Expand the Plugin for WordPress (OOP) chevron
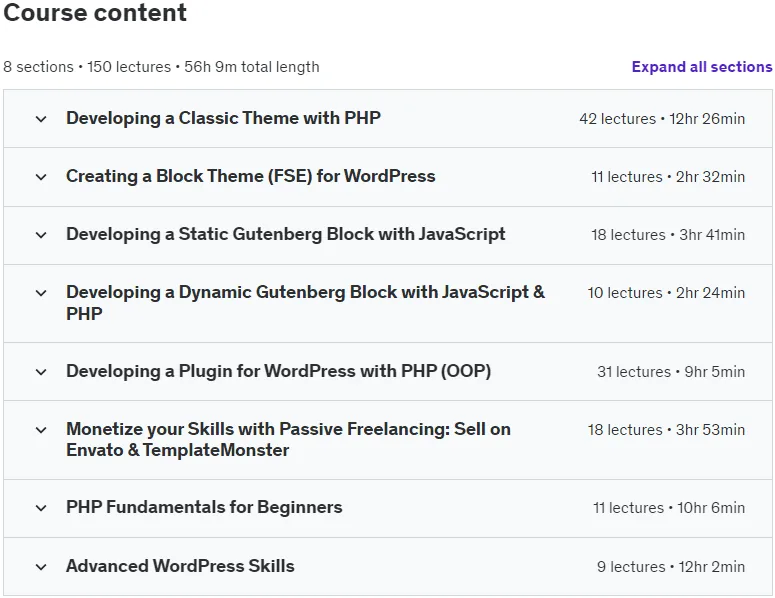 [41, 372]
